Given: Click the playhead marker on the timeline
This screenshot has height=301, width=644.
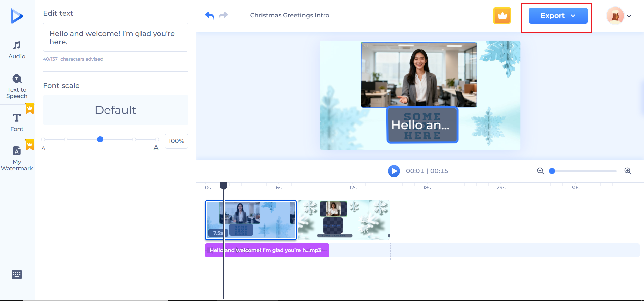Looking at the screenshot, I should click(x=224, y=186).
